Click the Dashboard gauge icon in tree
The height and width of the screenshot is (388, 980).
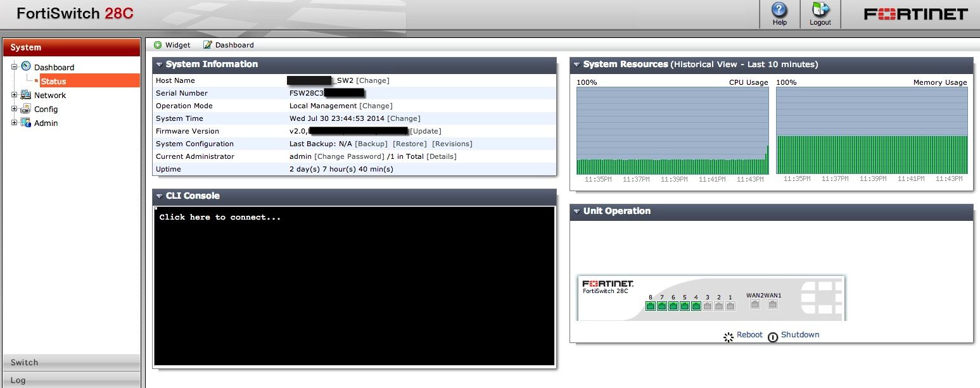26,66
